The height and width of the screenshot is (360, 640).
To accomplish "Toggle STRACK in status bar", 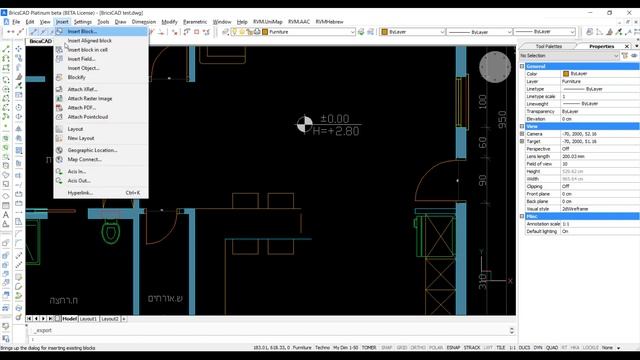I will [x=472, y=348].
